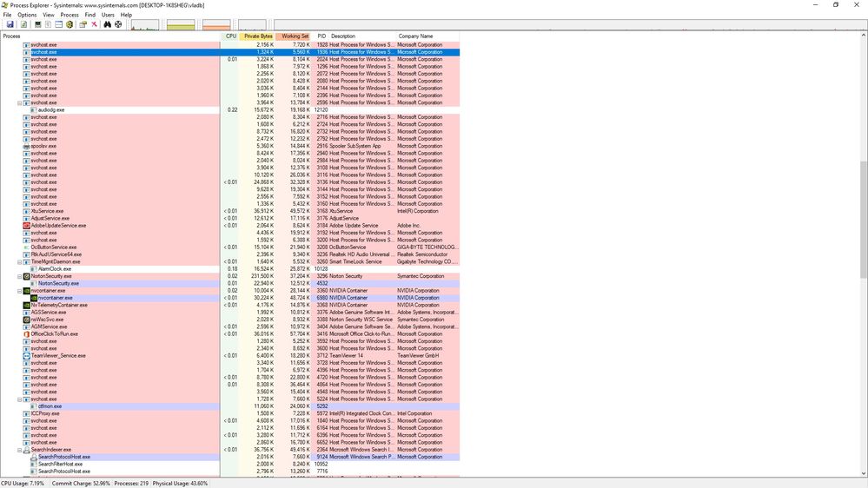Collapse the TimeMgmtDaemon.exe tree node
This screenshot has height=488, width=868.
[x=20, y=261]
